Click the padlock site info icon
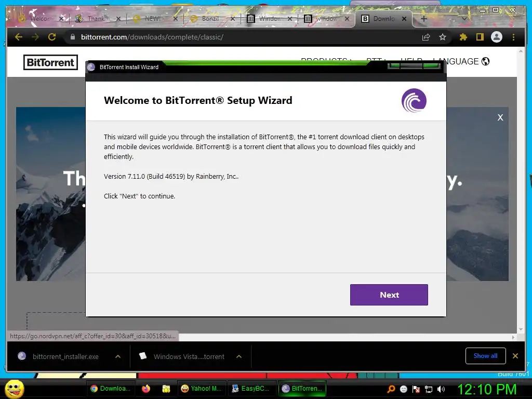The width and height of the screenshot is (532, 399). [x=73, y=37]
